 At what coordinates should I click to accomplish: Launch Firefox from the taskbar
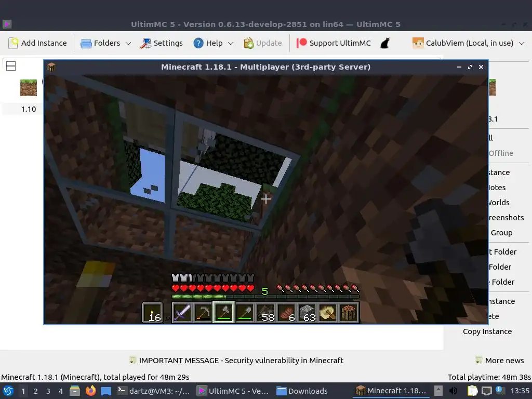[90, 391]
